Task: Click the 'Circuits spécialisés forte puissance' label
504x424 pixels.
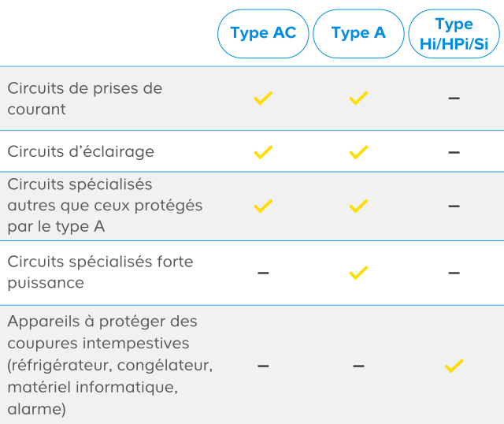Action: [100, 272]
